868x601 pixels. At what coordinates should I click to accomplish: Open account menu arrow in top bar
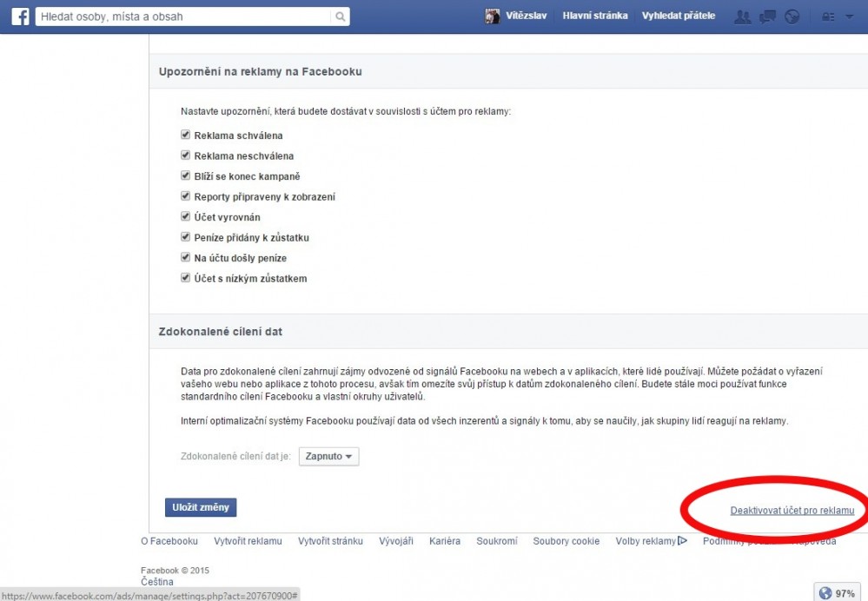(x=849, y=17)
